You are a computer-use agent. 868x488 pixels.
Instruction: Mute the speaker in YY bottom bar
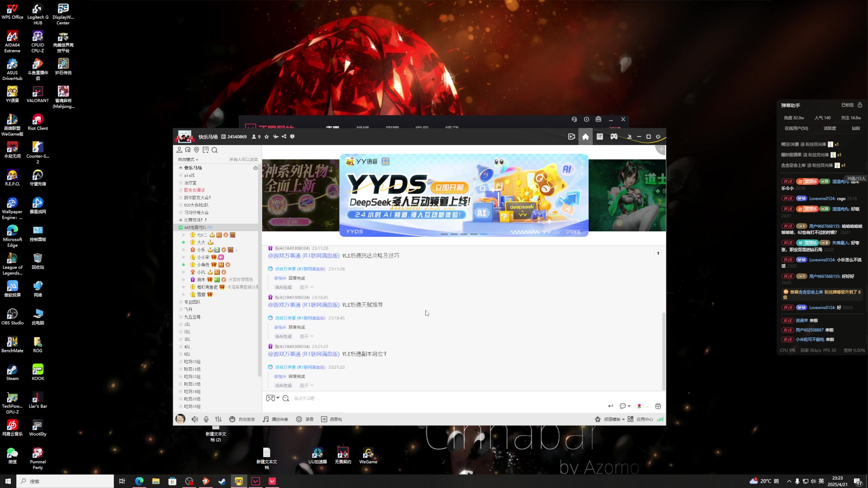(194, 419)
